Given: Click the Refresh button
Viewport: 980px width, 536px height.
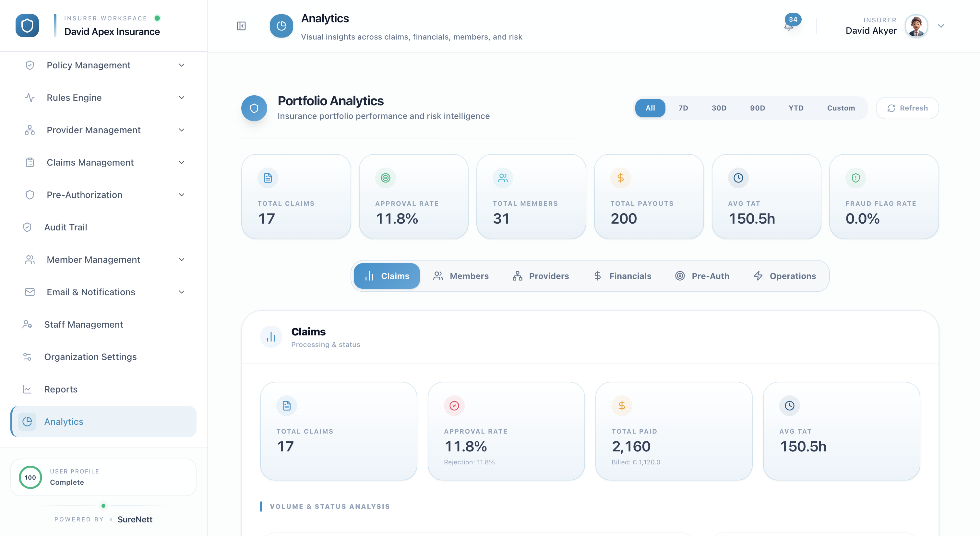Looking at the screenshot, I should 907,108.
